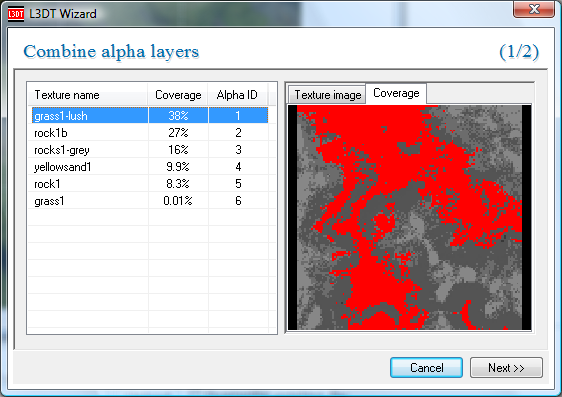Viewport: 562px width, 397px height.
Task: Select the Coverage tab
Action: click(x=396, y=94)
